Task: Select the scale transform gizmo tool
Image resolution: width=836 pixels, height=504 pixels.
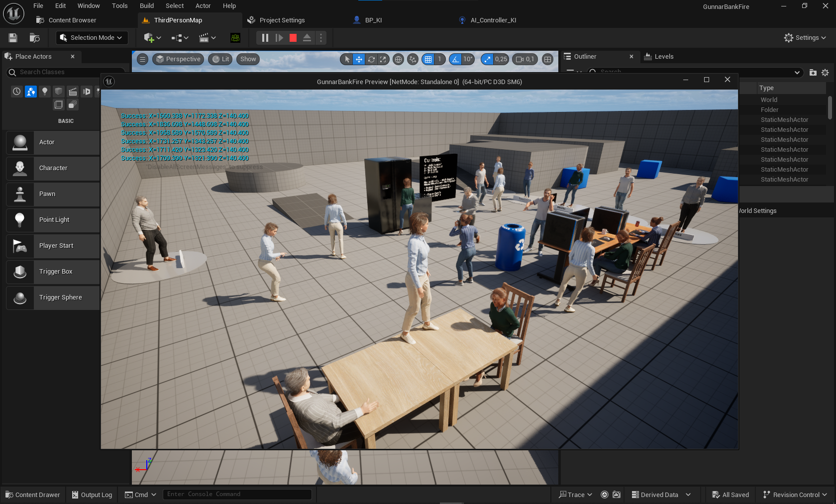Action: tap(383, 59)
